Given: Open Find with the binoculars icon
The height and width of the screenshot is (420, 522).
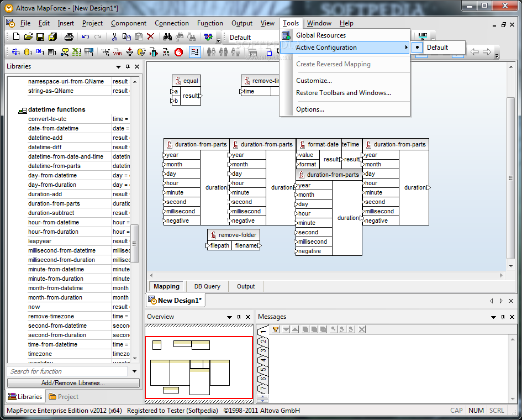Looking at the screenshot, I should coord(167,36).
